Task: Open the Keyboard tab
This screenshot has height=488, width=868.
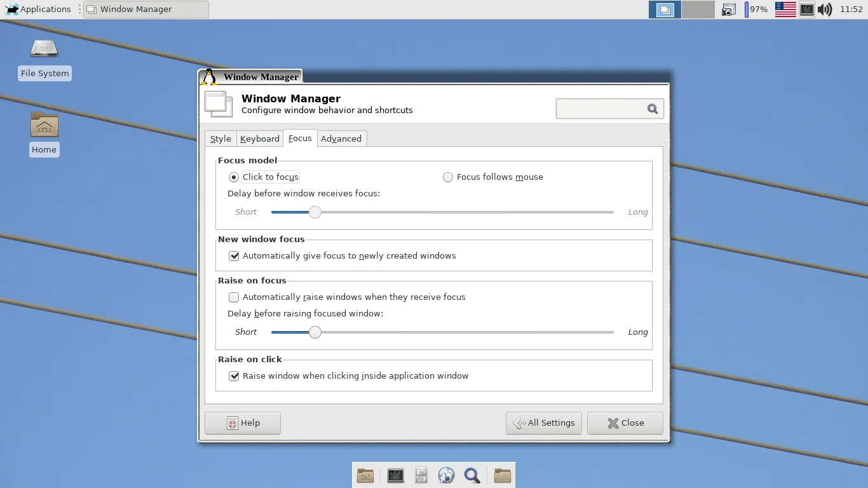Action: (259, 139)
